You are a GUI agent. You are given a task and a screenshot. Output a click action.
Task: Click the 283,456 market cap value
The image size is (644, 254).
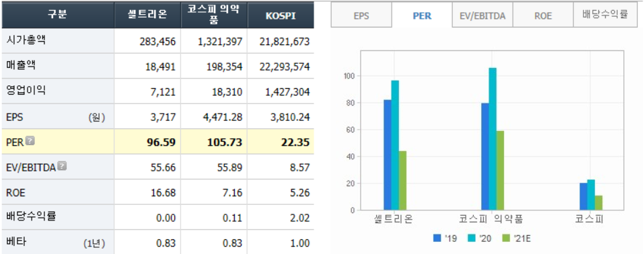(157, 42)
